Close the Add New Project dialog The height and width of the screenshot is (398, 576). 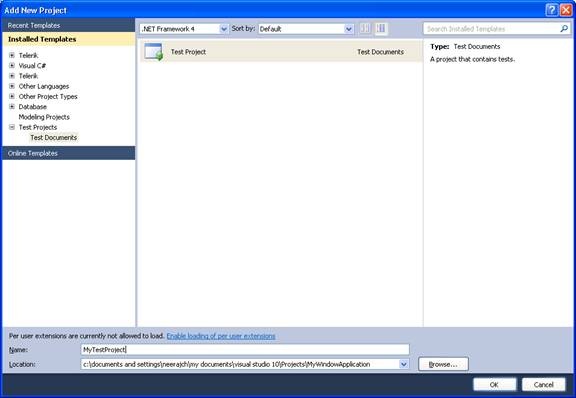pos(566,10)
